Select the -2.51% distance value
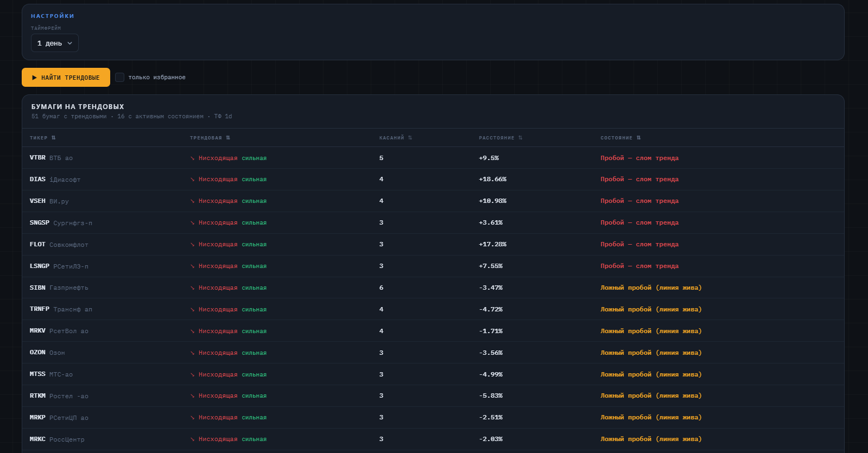The width and height of the screenshot is (868, 453). (491, 417)
